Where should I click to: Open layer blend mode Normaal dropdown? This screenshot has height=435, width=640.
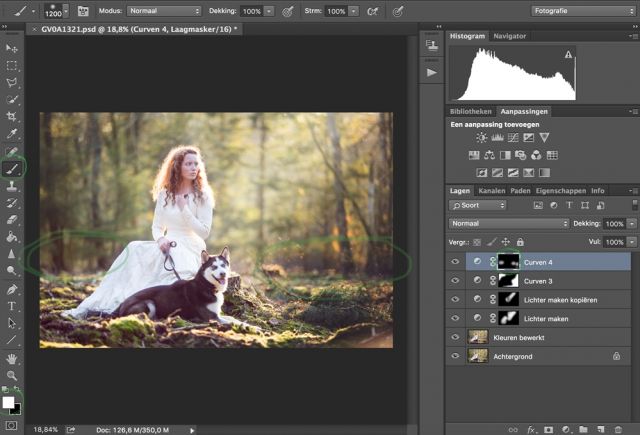[x=509, y=223]
